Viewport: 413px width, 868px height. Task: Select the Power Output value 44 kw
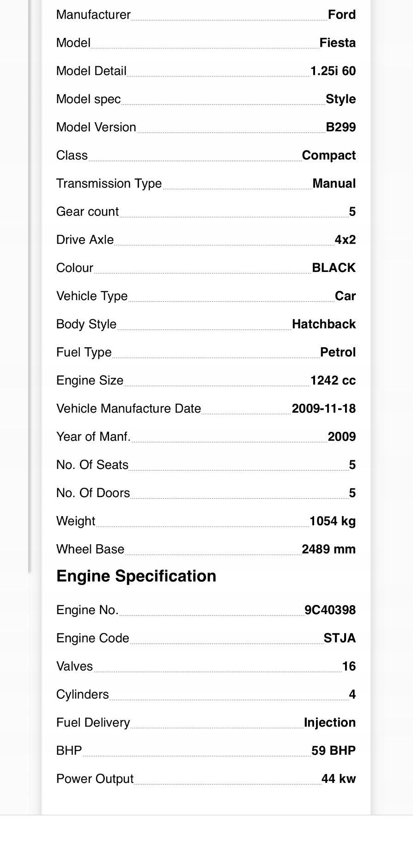pos(339,779)
